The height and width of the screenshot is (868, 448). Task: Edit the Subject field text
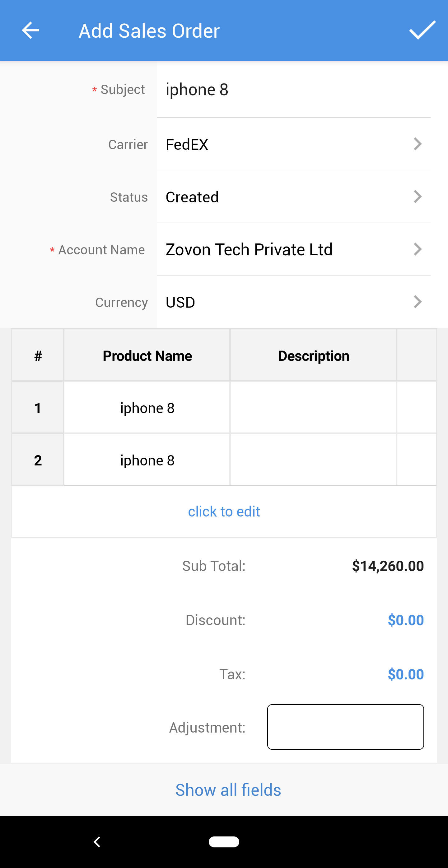(x=293, y=90)
